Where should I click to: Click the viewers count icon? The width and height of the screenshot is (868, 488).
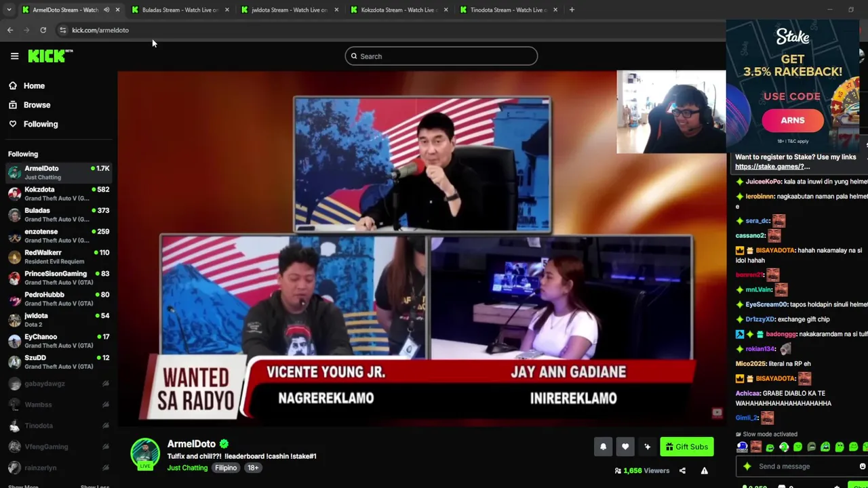point(618,471)
